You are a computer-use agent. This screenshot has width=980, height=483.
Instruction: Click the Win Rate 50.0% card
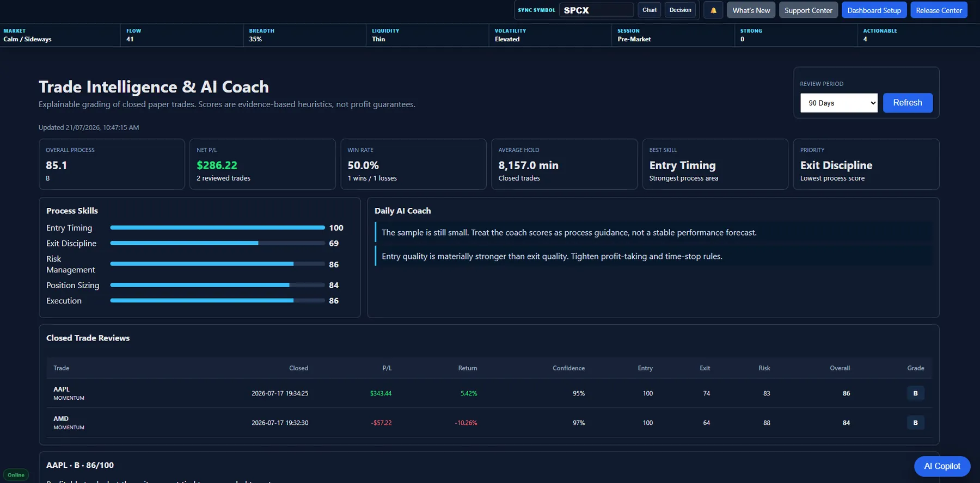tap(413, 164)
